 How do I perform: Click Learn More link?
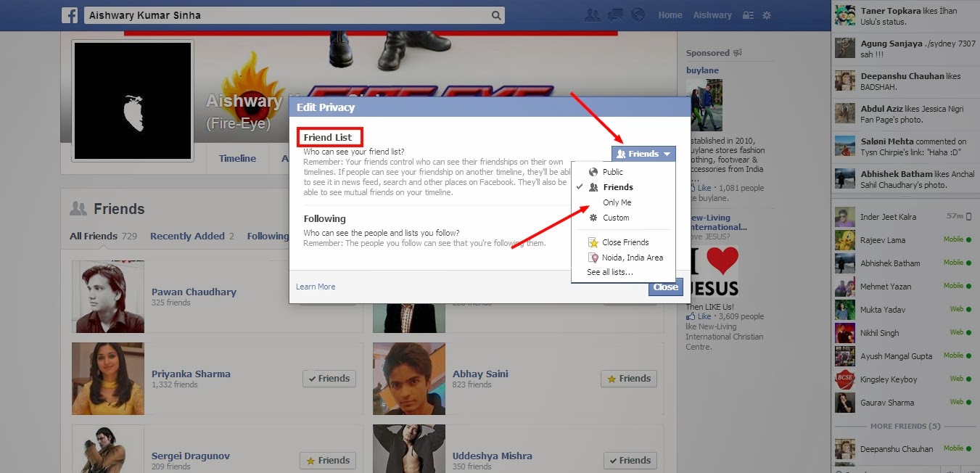pos(316,287)
